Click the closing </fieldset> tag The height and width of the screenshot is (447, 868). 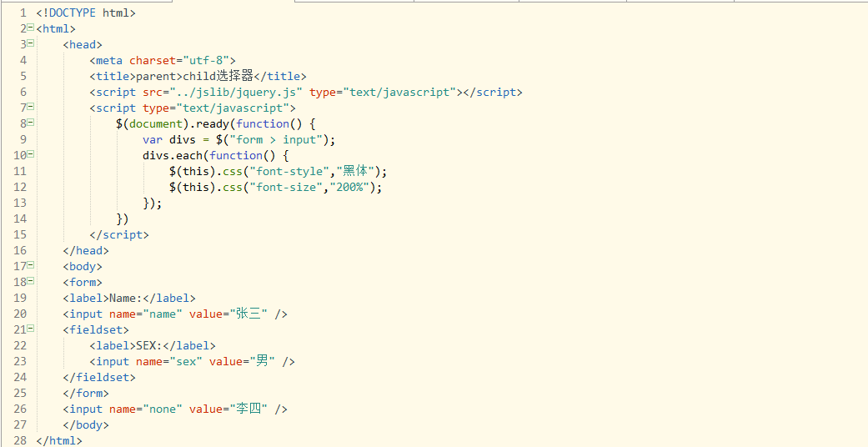tap(99, 377)
